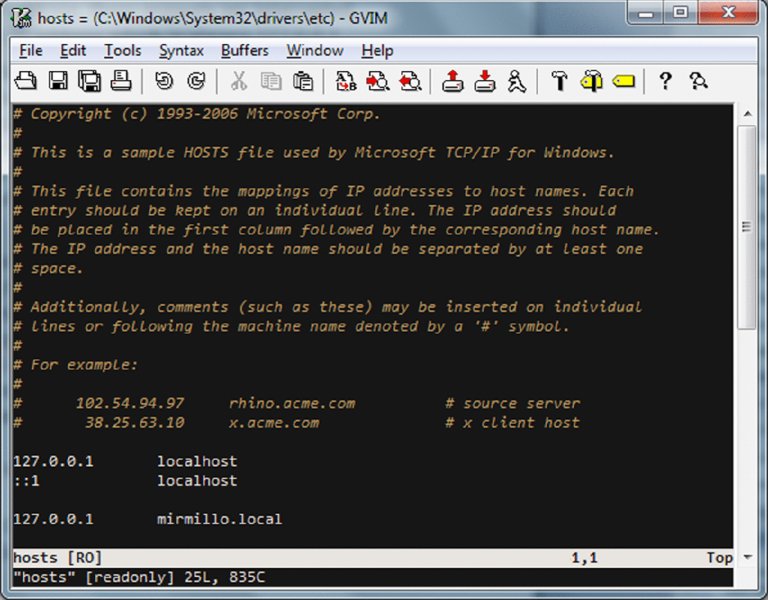Run a Vim script with runner icon
The image size is (768, 600).
coord(517,81)
